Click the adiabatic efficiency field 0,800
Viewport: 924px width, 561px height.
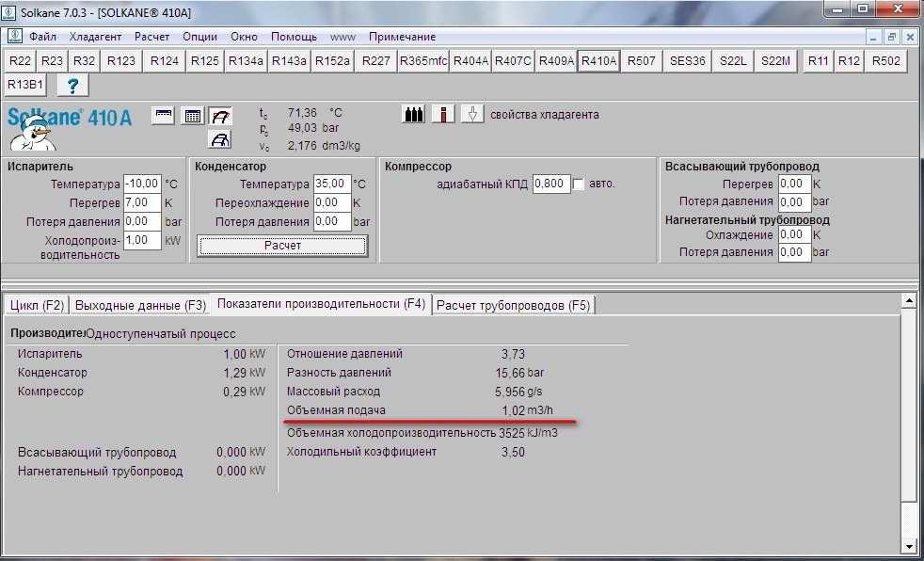pyautogui.click(x=551, y=184)
